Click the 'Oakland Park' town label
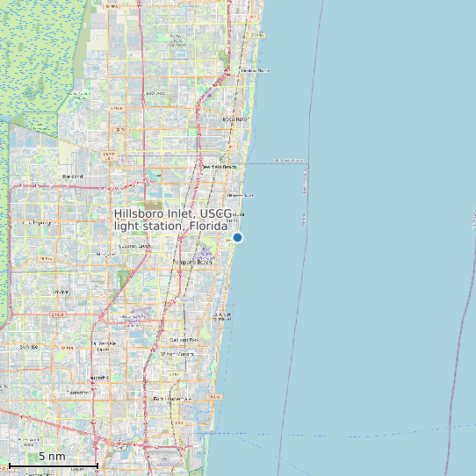 [x=184, y=340]
